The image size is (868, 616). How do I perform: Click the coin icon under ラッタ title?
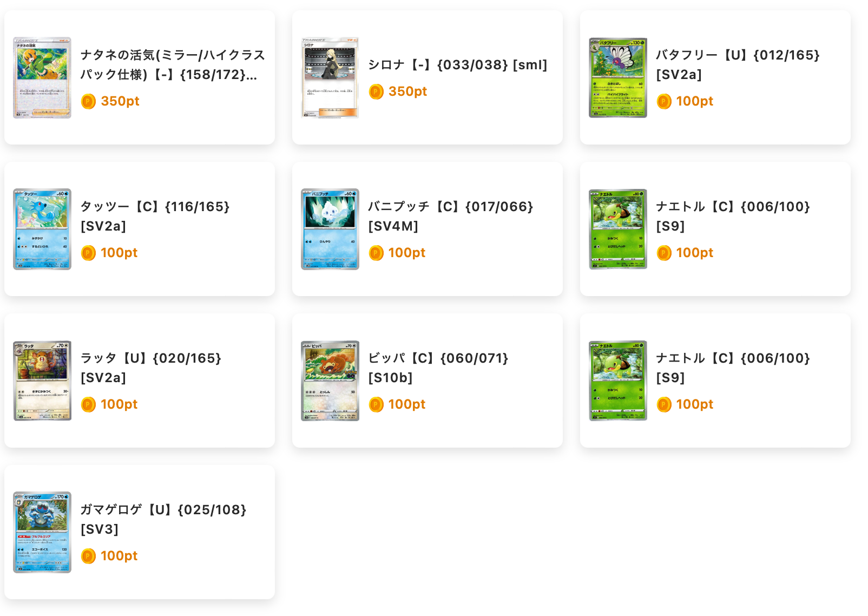click(88, 404)
